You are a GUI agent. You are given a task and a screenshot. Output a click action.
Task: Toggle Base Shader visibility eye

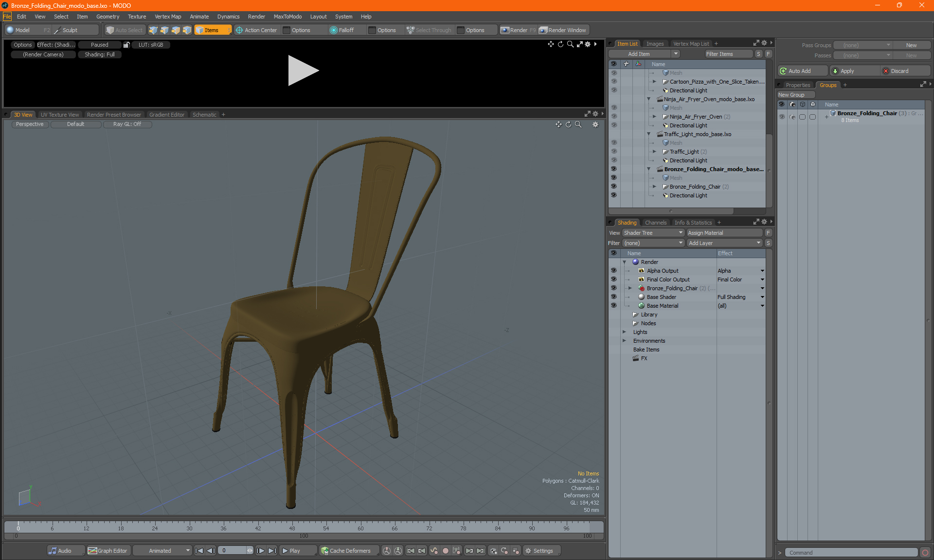[613, 297]
